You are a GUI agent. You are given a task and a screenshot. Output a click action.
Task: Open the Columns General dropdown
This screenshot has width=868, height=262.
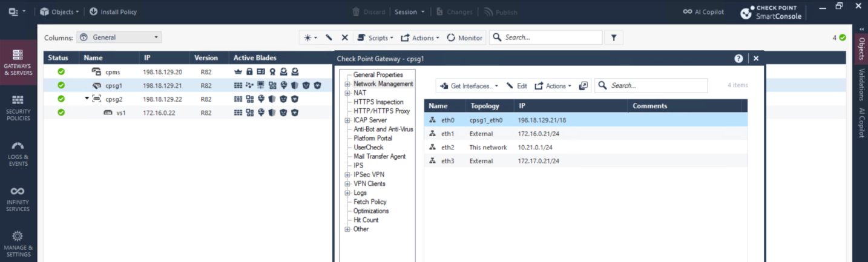click(119, 38)
